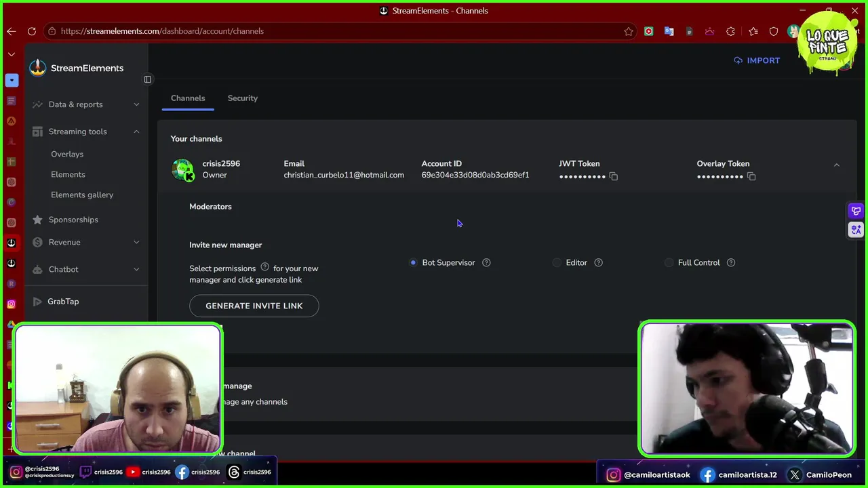Click the StreamElements logo
Viewport: 868px width, 488px height.
tap(77, 68)
